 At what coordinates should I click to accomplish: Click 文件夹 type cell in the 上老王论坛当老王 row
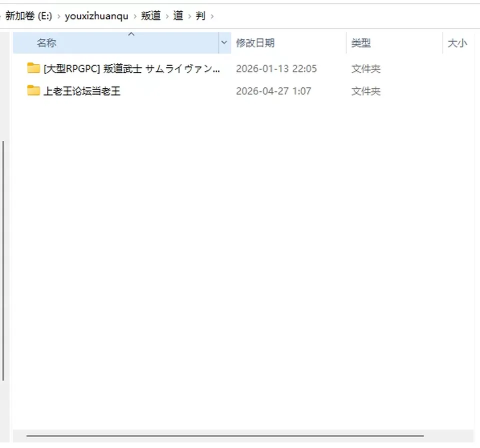pyautogui.click(x=366, y=91)
